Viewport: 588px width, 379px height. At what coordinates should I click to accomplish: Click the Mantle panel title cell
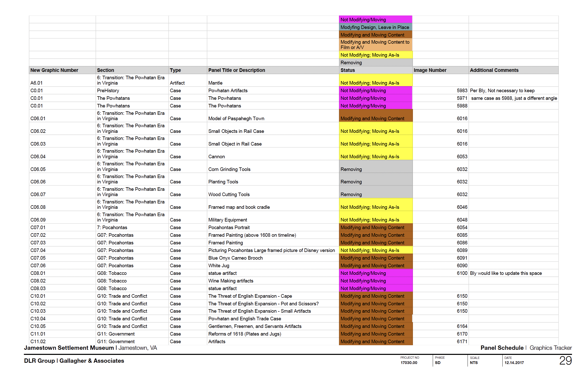pyautogui.click(x=215, y=83)
